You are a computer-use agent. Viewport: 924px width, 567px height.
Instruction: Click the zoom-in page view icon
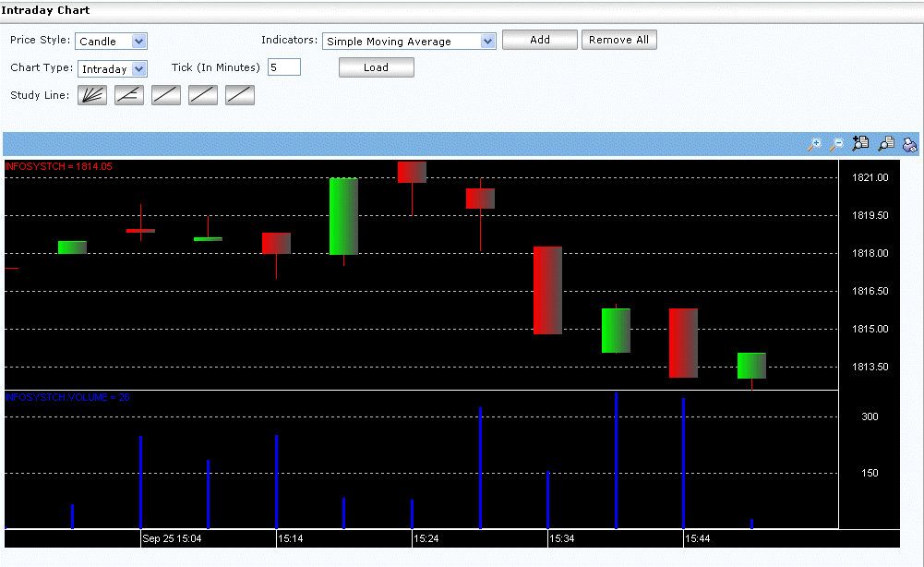click(x=860, y=143)
